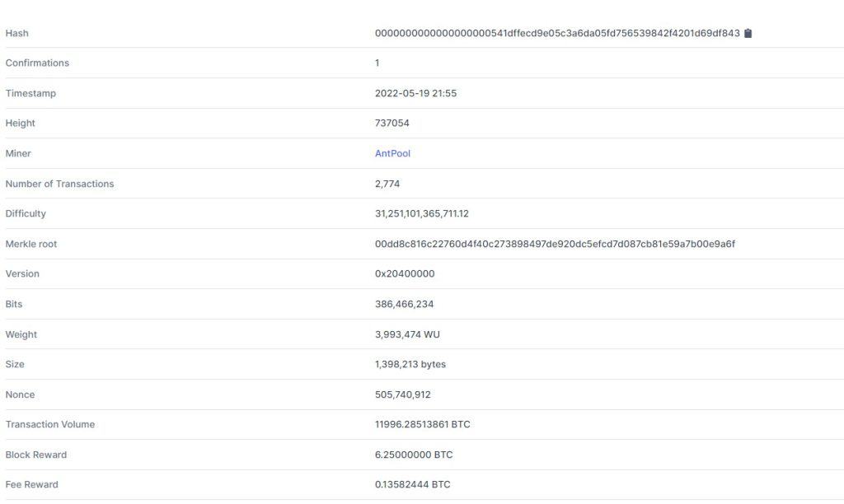844x504 pixels.
Task: Click the Block Reward 6.25 BTC value
Action: (414, 455)
